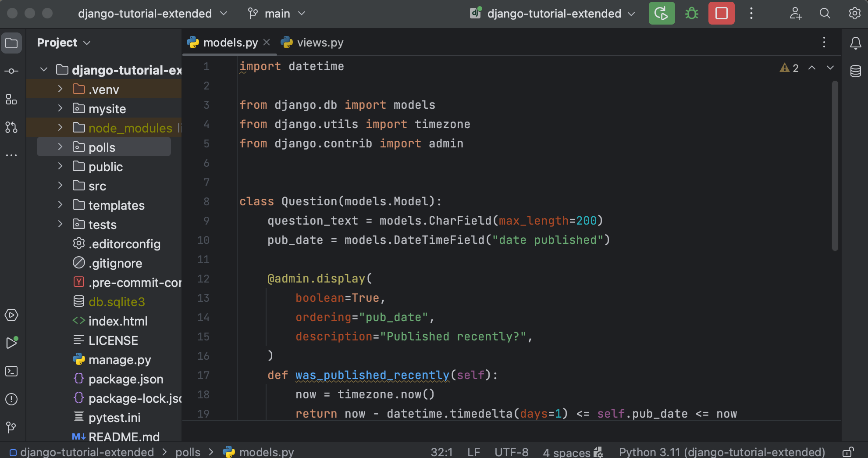868x458 pixels.
Task: Collapse the django-tutorial-extended project root
Action: [43, 69]
